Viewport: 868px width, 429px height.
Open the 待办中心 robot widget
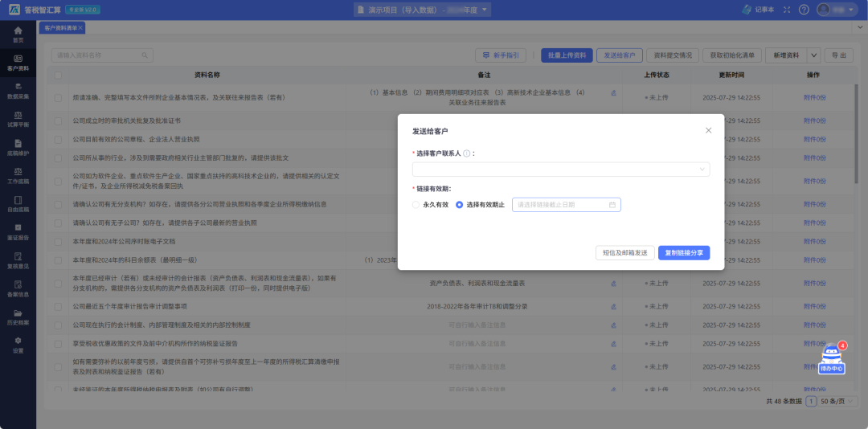pyautogui.click(x=832, y=360)
